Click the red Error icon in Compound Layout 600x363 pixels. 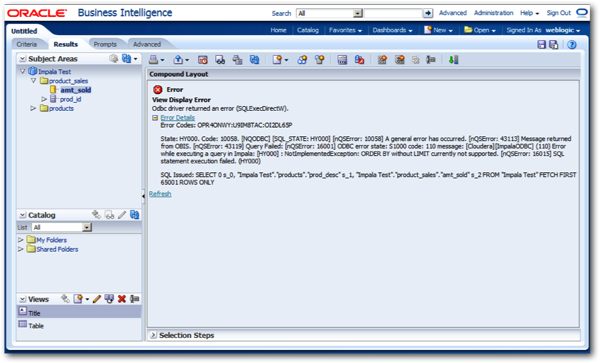point(158,90)
